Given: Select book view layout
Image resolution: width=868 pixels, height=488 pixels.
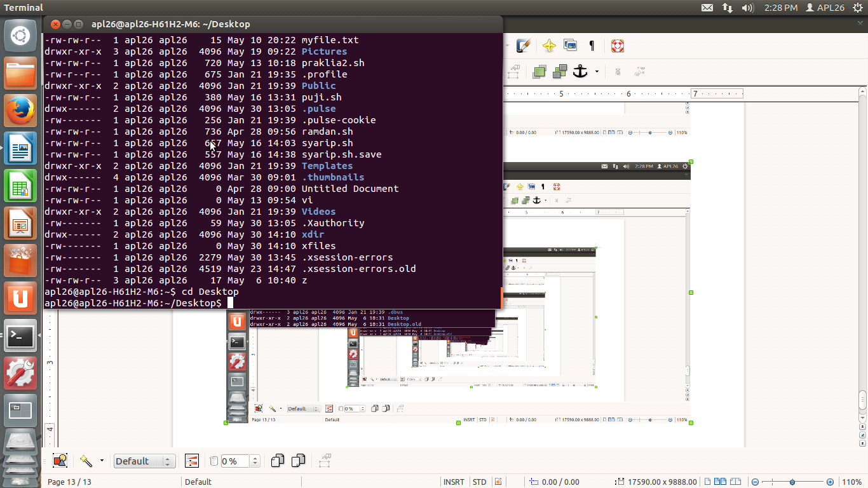Looking at the screenshot, I should point(734,482).
